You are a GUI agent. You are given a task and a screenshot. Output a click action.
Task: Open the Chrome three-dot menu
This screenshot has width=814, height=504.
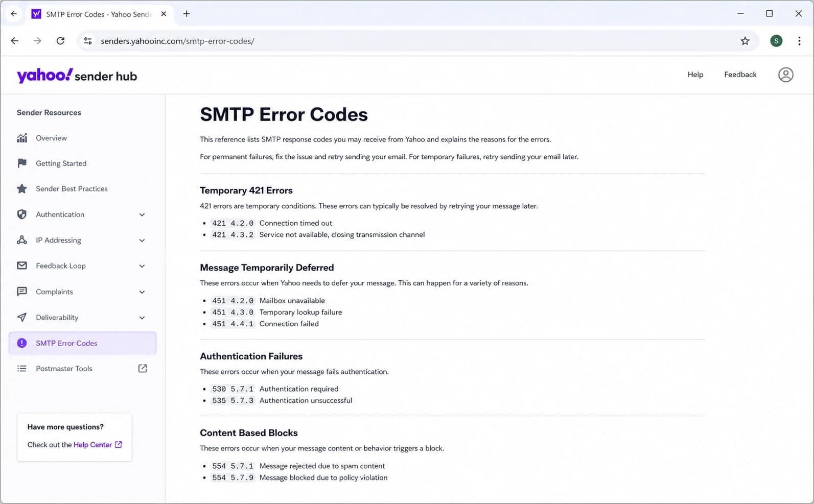click(x=799, y=41)
